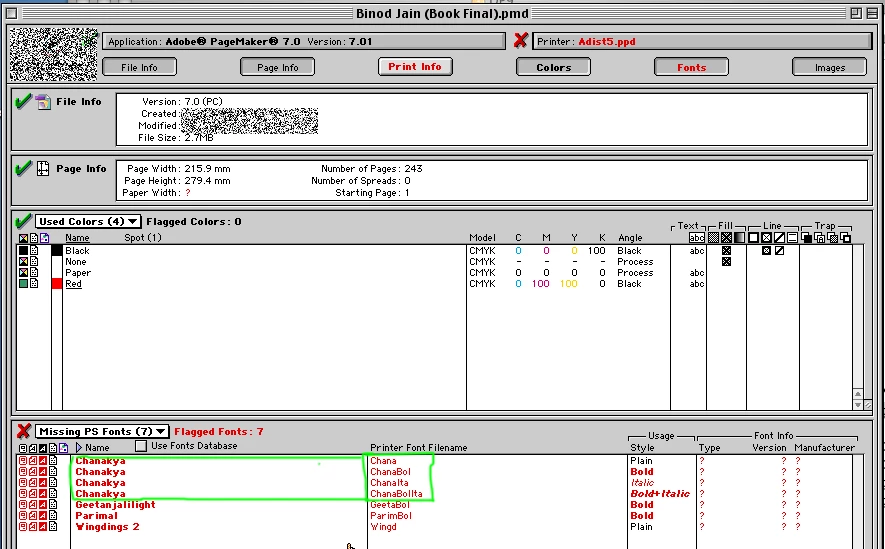
Task: Click the colored page icon in colors header
Action: (x=45, y=238)
